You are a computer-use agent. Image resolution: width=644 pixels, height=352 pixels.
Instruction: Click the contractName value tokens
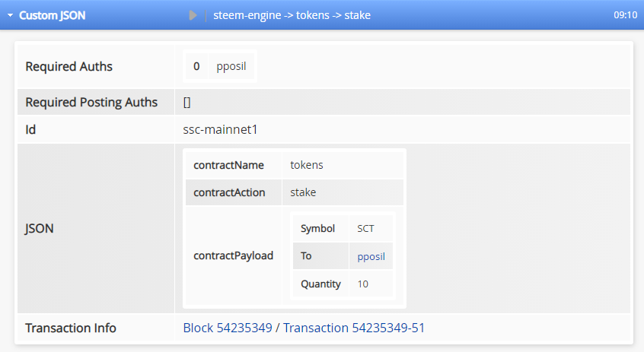tap(307, 165)
